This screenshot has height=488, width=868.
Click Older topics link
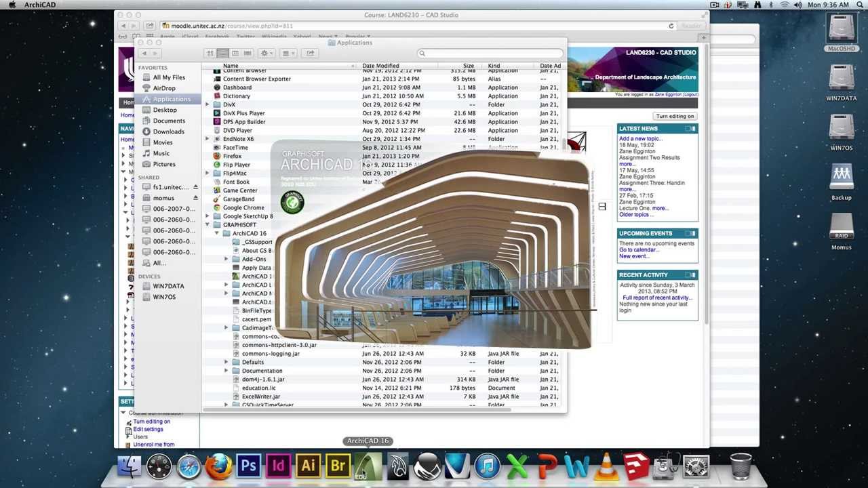[x=636, y=215]
